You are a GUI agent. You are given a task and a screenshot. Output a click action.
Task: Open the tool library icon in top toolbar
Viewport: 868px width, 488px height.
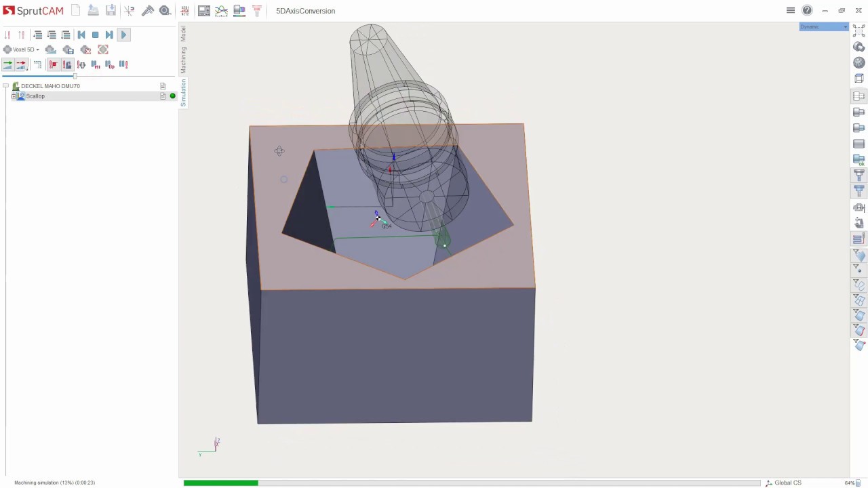(x=257, y=11)
